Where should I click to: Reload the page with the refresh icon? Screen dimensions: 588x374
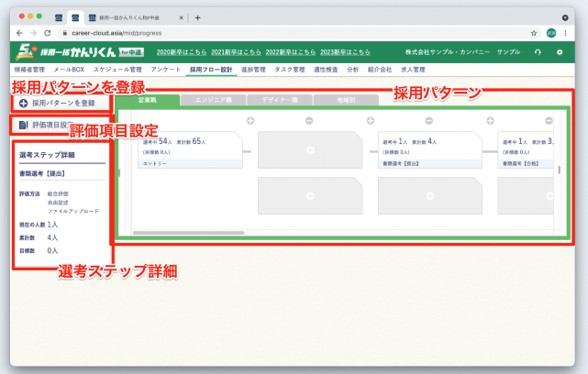[x=48, y=33]
